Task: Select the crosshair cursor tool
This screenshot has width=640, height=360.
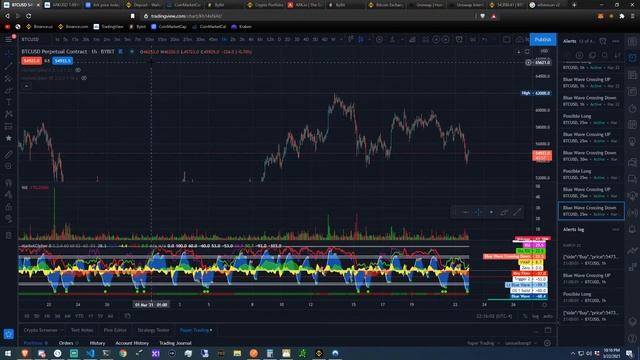Action: point(9,54)
